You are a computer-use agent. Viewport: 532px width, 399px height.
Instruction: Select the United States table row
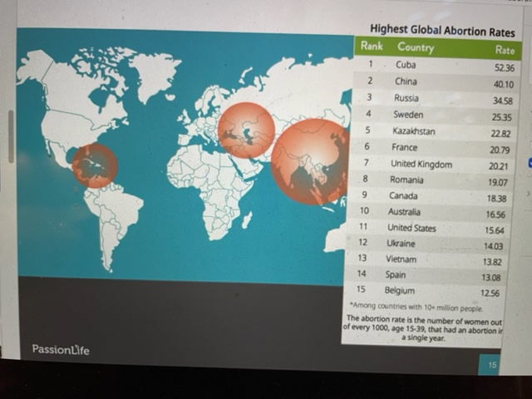coord(434,228)
